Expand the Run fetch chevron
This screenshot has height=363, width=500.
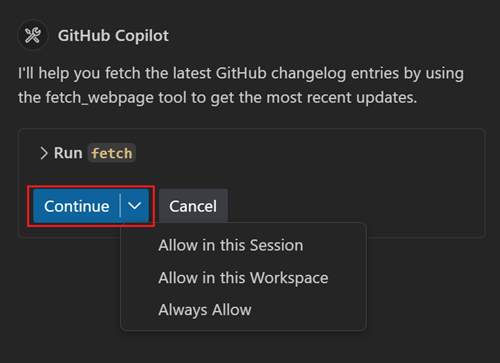tap(44, 153)
